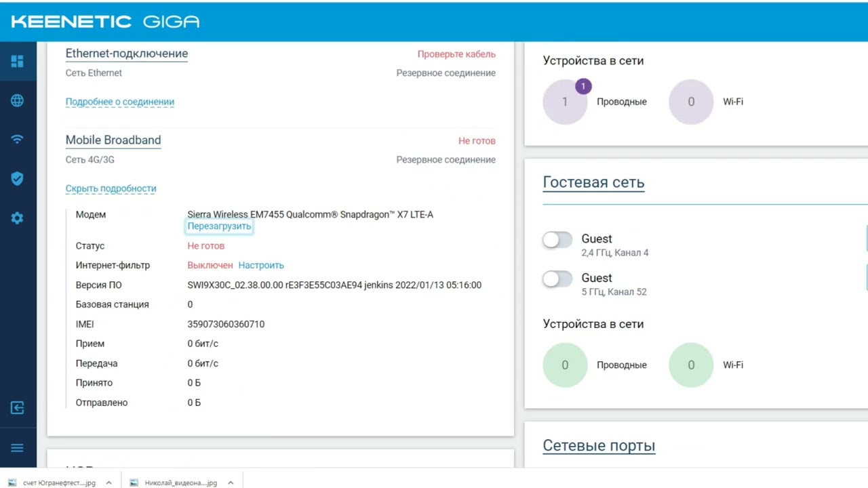868x488 pixels.
Task: Click Резервное соединение under Проверьте кабель
Action: (x=446, y=73)
